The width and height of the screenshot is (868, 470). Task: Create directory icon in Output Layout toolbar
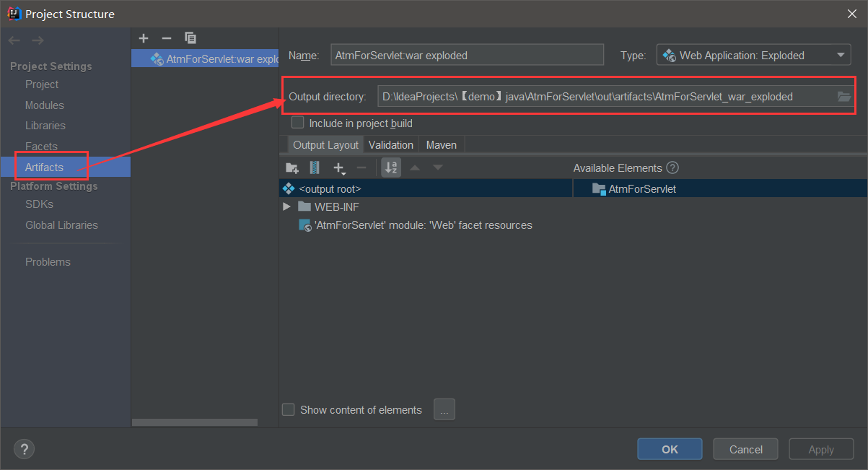click(291, 168)
